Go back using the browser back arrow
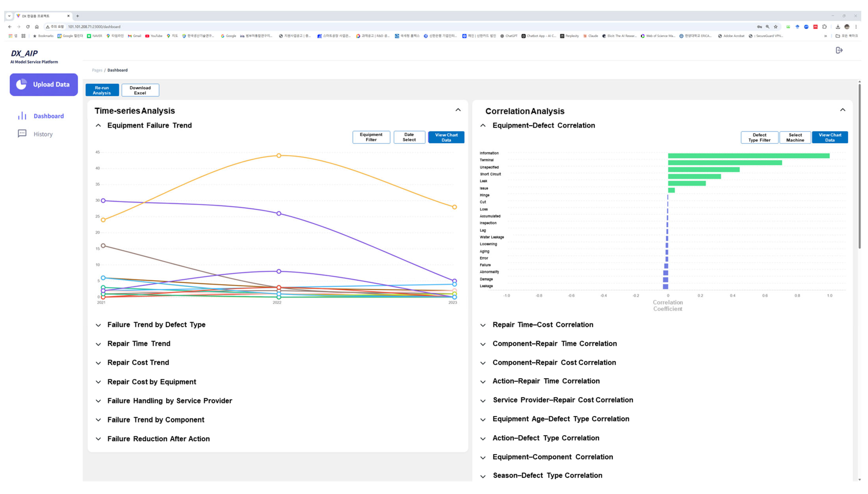Image resolution: width=868 pixels, height=494 pixels. click(10, 27)
